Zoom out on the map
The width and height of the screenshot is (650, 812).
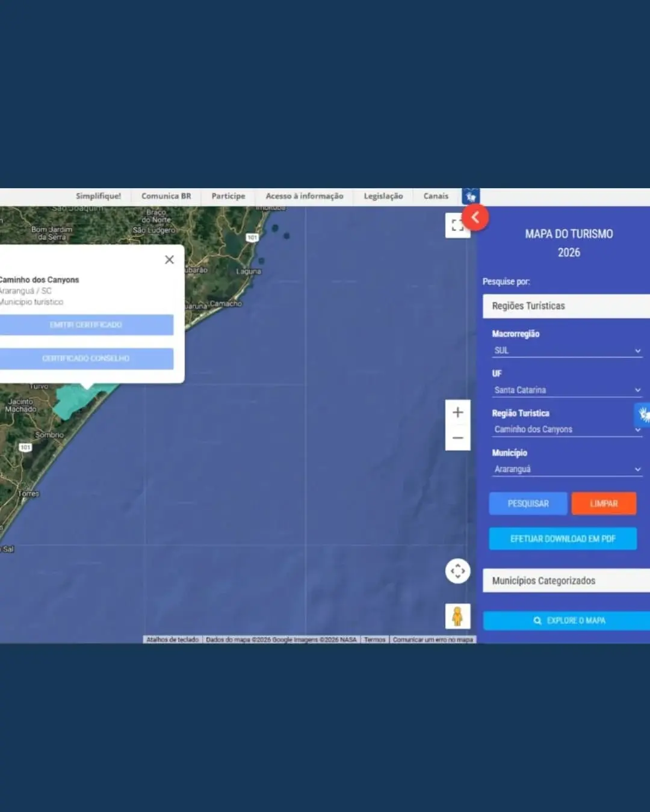[457, 438]
